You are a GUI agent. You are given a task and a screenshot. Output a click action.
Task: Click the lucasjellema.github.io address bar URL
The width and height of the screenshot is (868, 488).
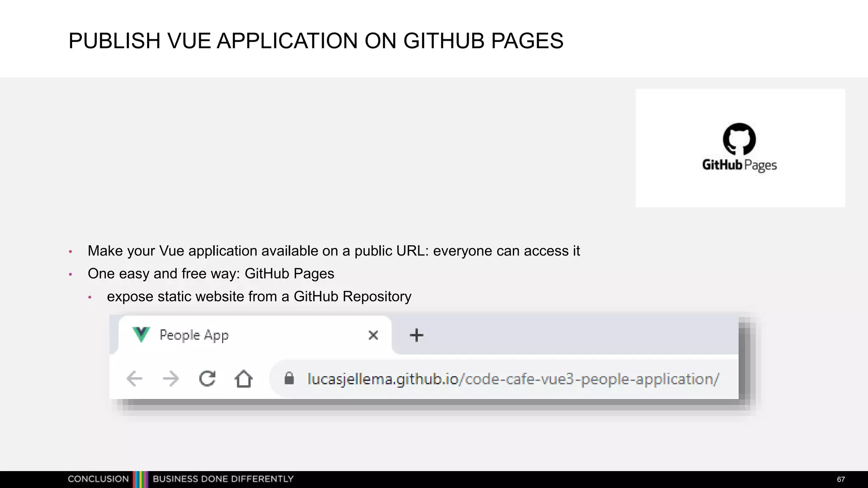513,379
